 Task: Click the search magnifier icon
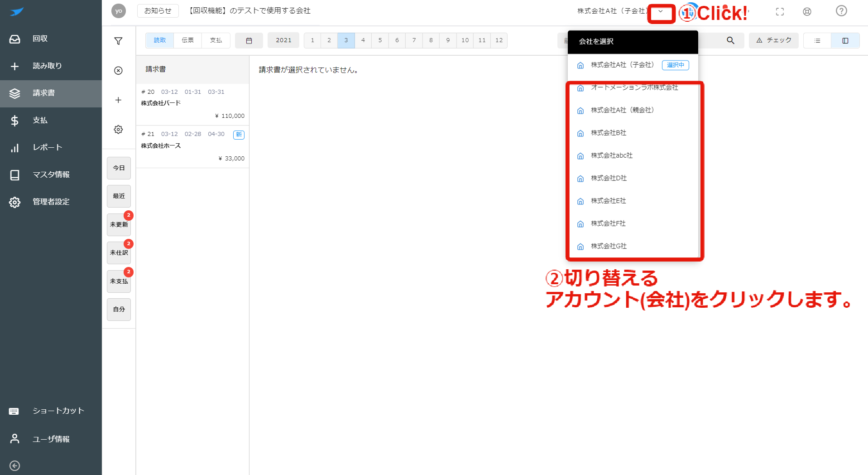pyautogui.click(x=730, y=40)
